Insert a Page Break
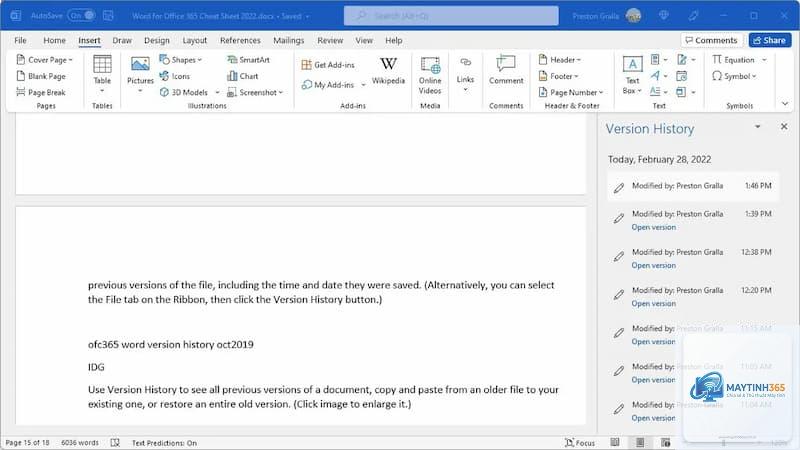Viewport: 800px width, 450px height. pyautogui.click(x=41, y=92)
